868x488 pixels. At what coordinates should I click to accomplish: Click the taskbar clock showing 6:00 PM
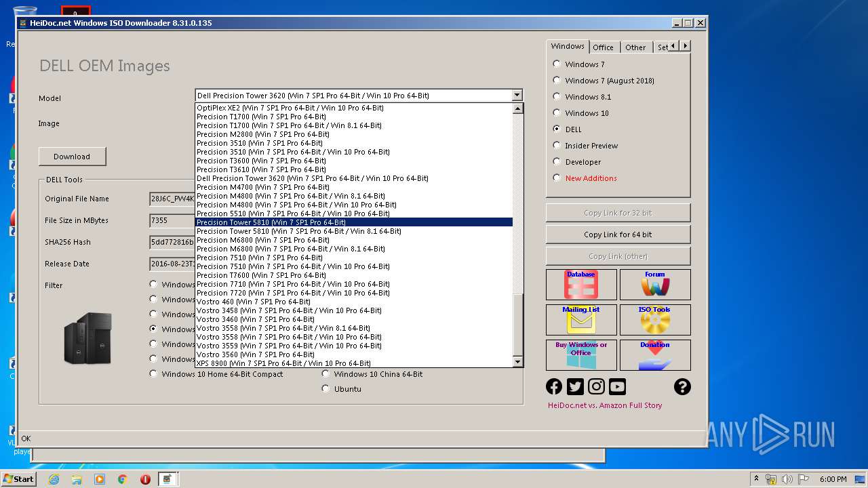pyautogui.click(x=833, y=479)
